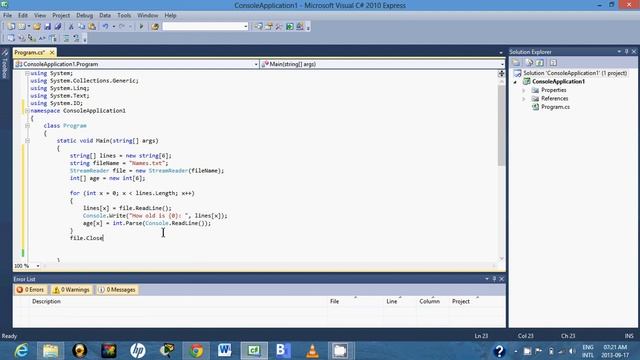Click the Solution Explorer toolbar icon
The width and height of the screenshot is (640, 360).
pyautogui.click(x=258, y=27)
